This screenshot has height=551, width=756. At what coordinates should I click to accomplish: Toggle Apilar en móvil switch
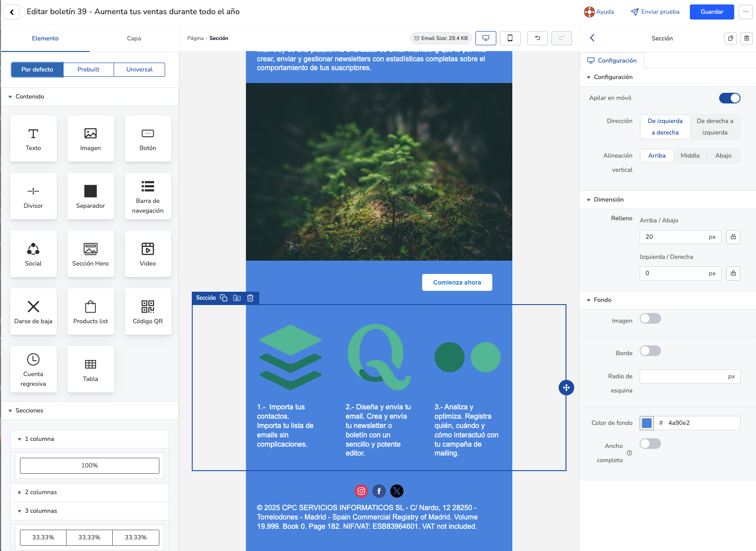tap(730, 98)
